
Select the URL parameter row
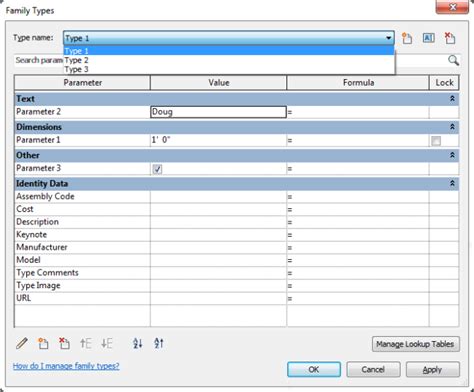(x=237, y=298)
